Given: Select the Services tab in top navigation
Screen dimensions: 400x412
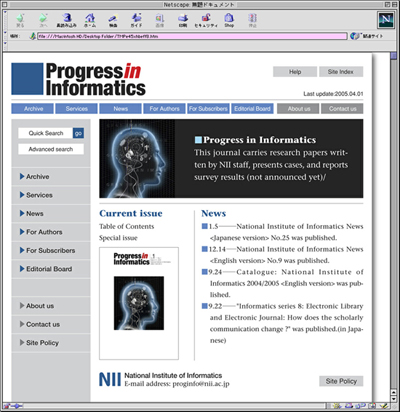Looking at the screenshot, I should pyautogui.click(x=76, y=109).
